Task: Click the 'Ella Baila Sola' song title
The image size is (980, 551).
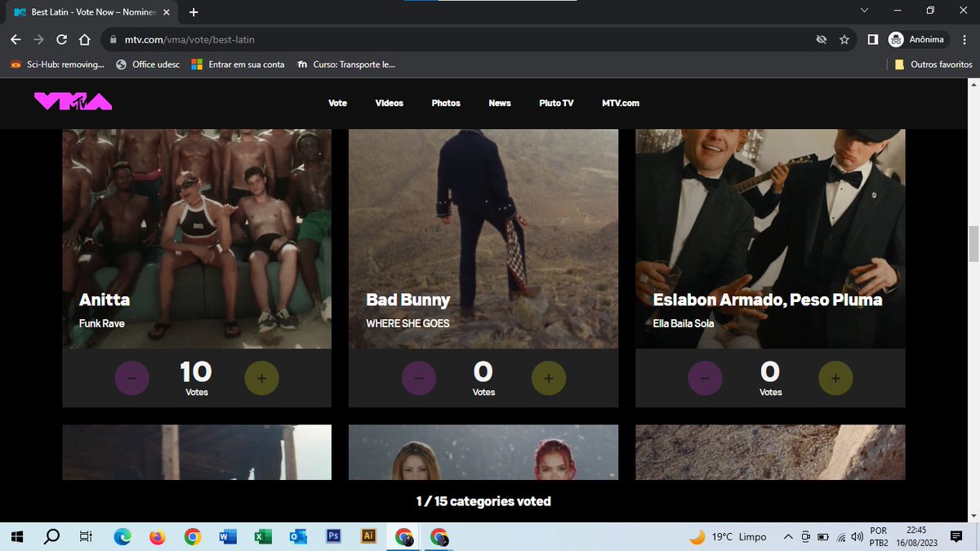Action: click(x=684, y=323)
